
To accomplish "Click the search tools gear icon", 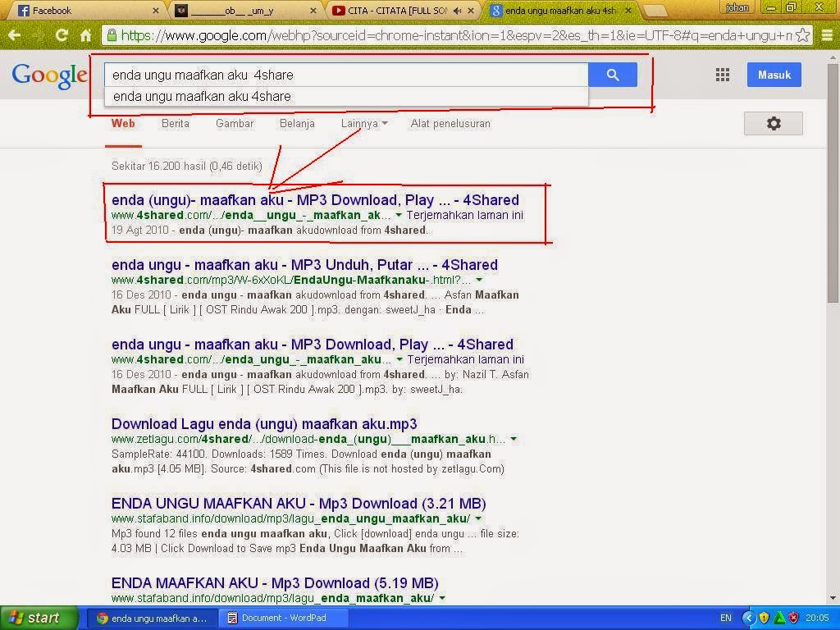I will (x=773, y=123).
